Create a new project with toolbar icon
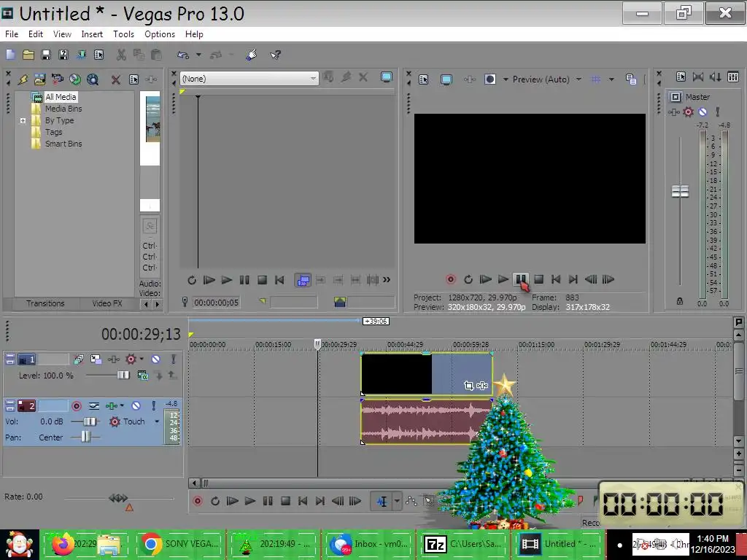Image resolution: width=747 pixels, height=560 pixels. [x=10, y=55]
